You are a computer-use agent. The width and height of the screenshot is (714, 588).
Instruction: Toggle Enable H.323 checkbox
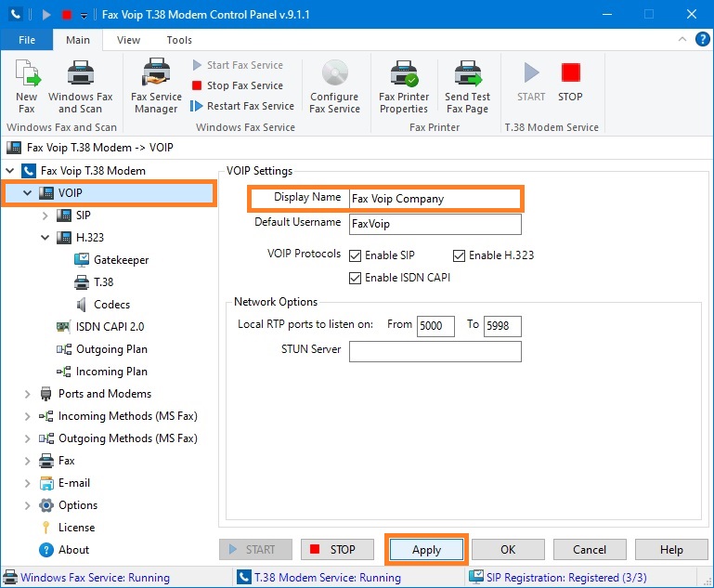(459, 255)
